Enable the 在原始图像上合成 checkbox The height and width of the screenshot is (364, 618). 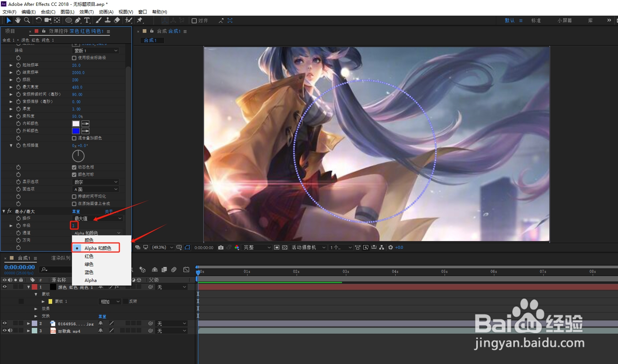74,204
